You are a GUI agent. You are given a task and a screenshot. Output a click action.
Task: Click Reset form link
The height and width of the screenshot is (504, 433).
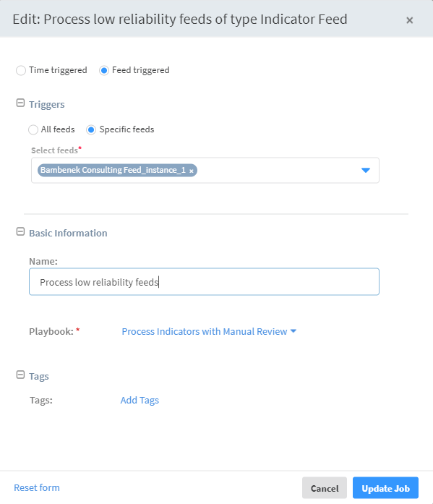37,487
